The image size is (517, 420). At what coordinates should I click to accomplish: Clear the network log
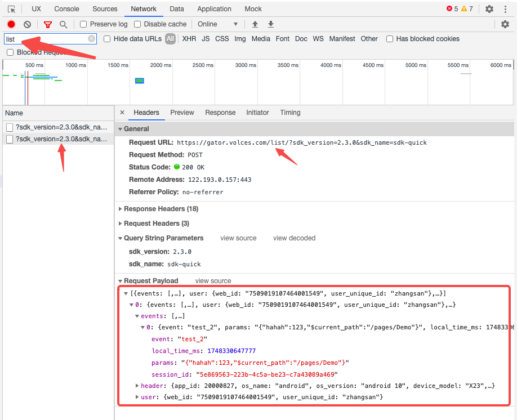point(28,24)
